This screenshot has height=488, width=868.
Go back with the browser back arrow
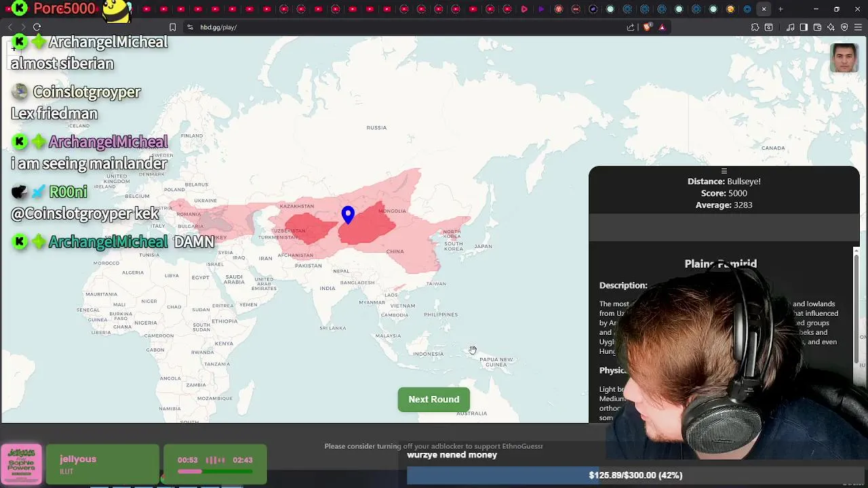tap(9, 27)
